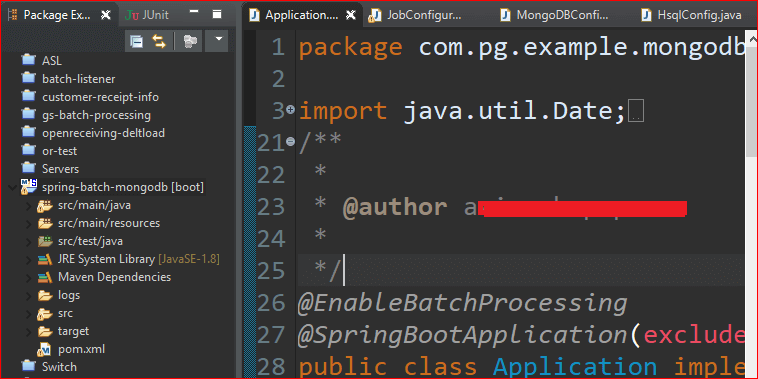Open HsqlConfig.java editor tab

tap(692, 15)
